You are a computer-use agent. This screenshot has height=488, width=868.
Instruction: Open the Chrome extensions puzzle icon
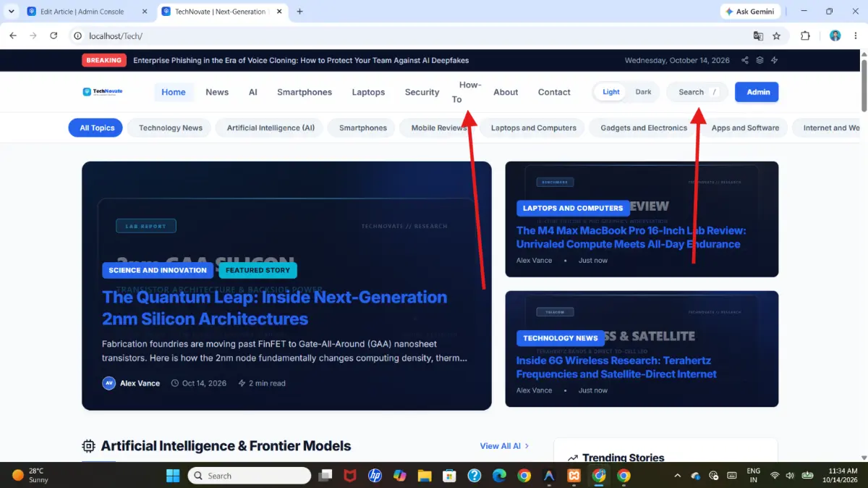point(805,35)
